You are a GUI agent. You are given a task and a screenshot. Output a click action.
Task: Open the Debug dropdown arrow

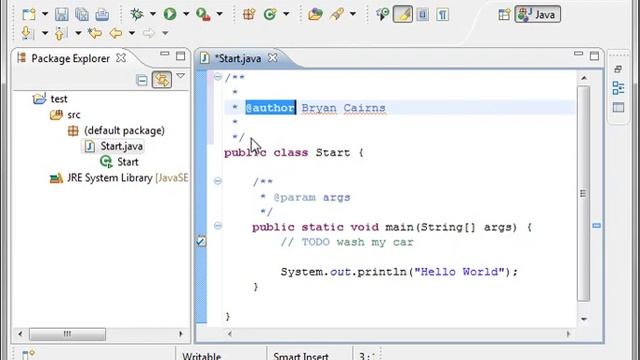point(153,14)
